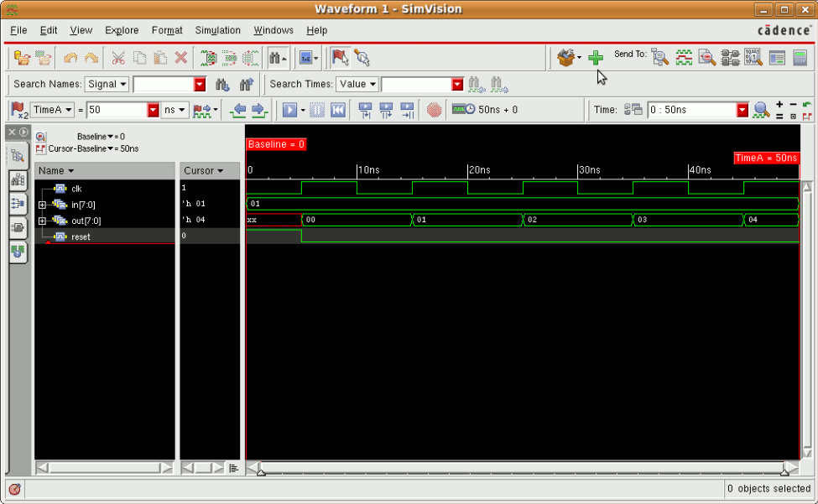Open the View menu
The image size is (818, 504).
pyautogui.click(x=81, y=30)
